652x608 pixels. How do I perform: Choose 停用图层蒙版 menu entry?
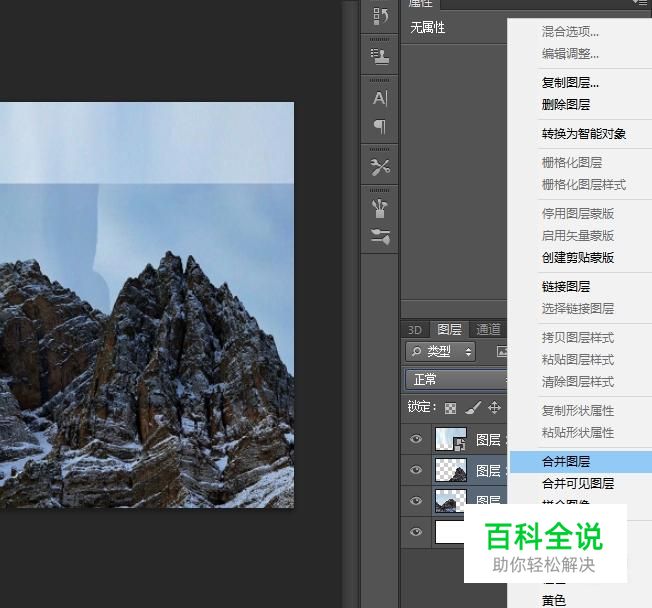click(578, 214)
